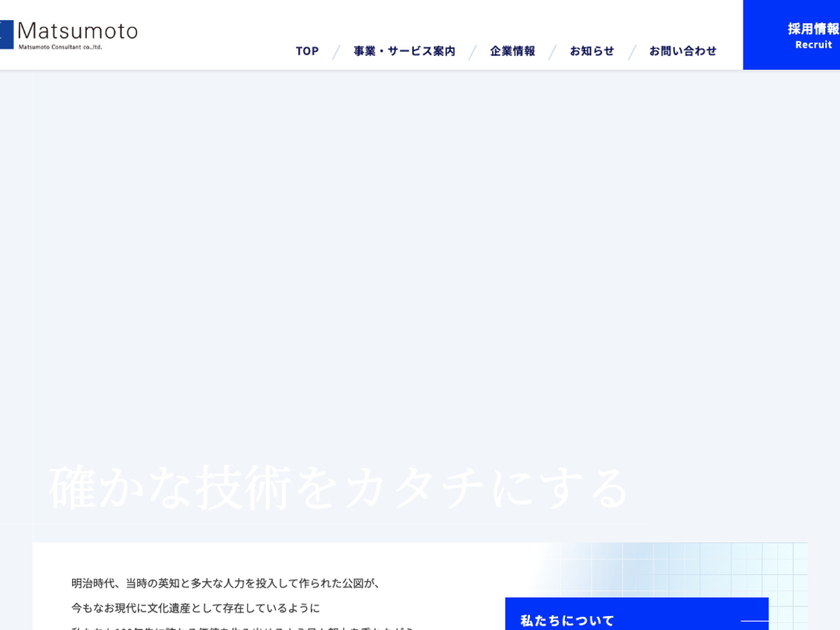Image resolution: width=840 pixels, height=630 pixels.
Task: Go to the TOP navigation item
Action: (x=307, y=51)
